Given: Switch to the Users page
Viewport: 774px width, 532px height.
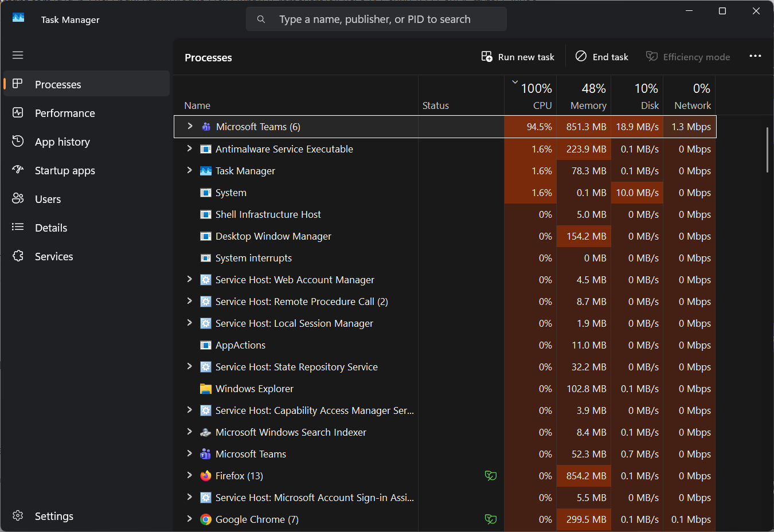Looking at the screenshot, I should pyautogui.click(x=48, y=199).
